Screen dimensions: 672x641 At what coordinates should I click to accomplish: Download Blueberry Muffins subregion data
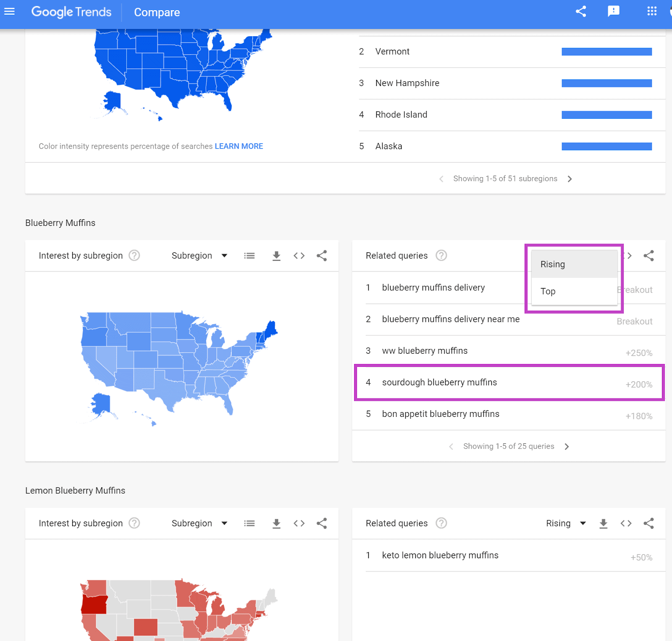(276, 255)
